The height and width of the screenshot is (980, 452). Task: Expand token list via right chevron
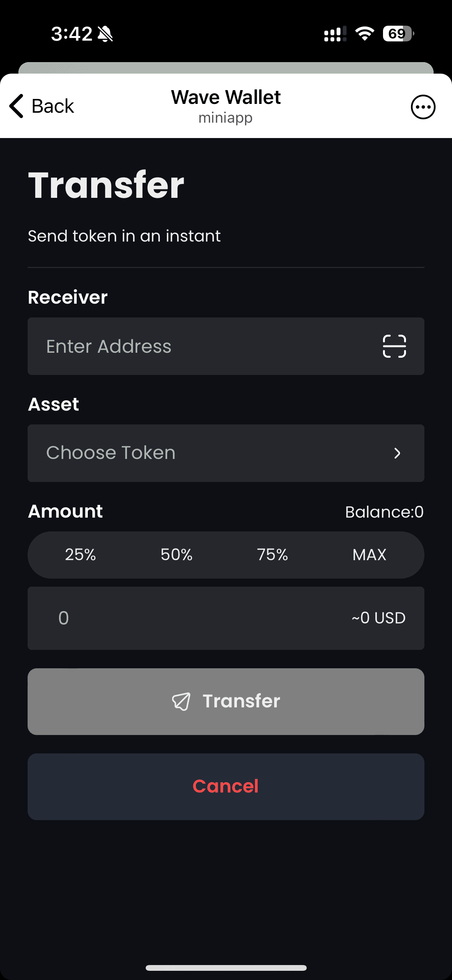(398, 453)
